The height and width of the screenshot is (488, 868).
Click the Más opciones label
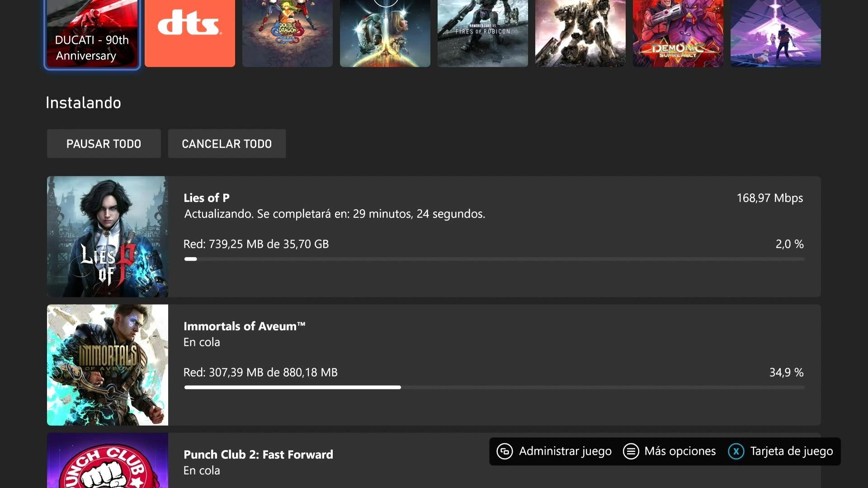click(x=680, y=451)
